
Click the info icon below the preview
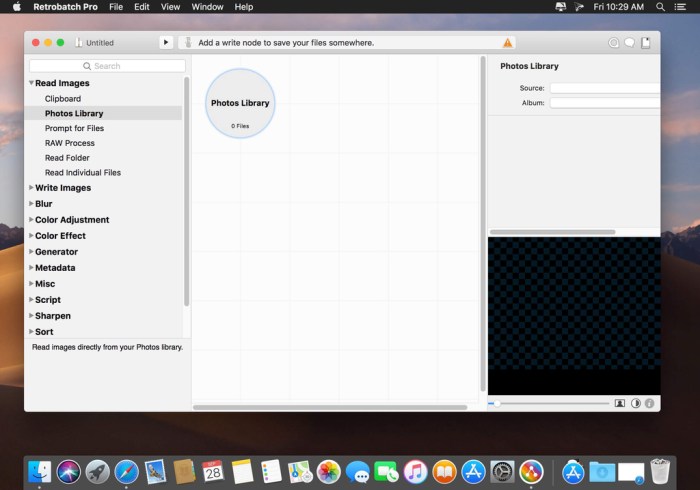click(650, 403)
